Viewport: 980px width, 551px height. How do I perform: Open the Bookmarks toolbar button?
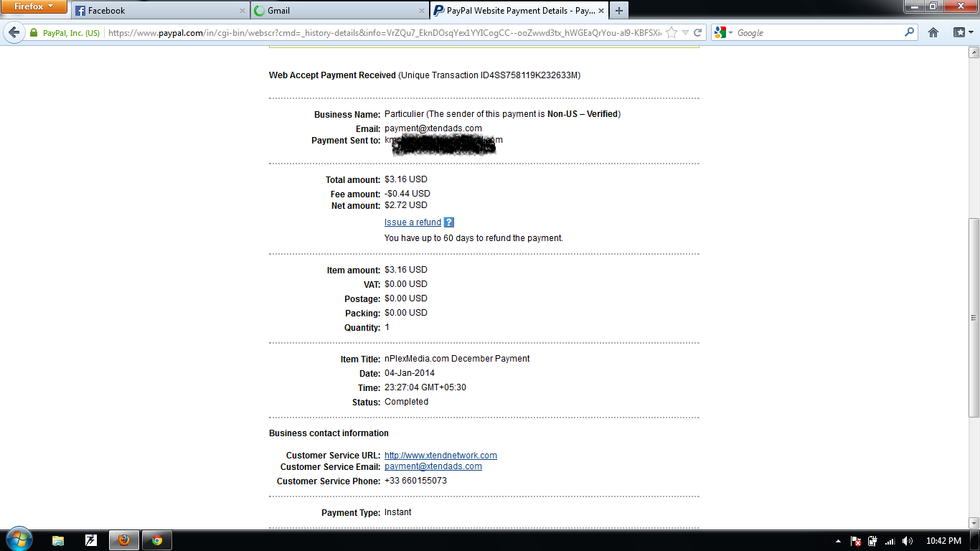pos(962,32)
